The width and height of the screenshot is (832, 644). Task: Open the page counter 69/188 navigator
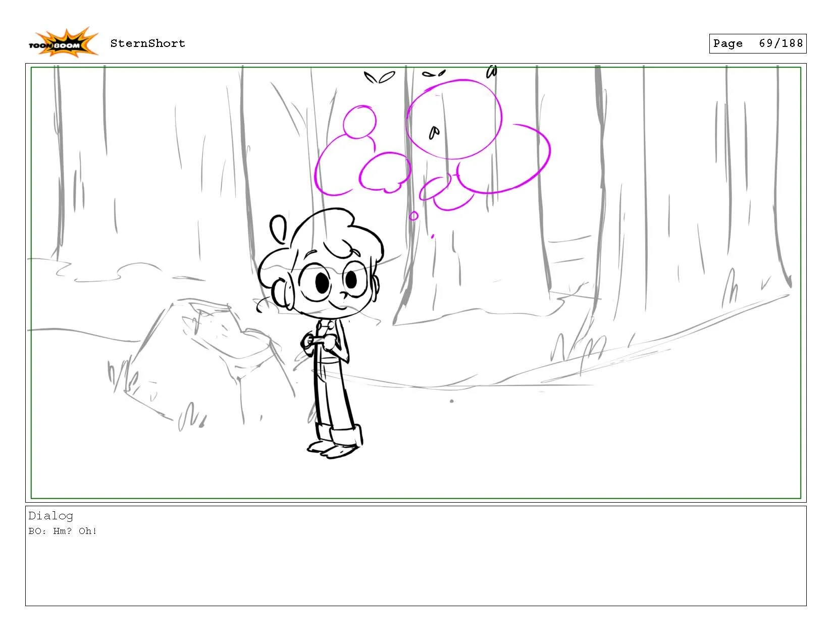click(781, 43)
